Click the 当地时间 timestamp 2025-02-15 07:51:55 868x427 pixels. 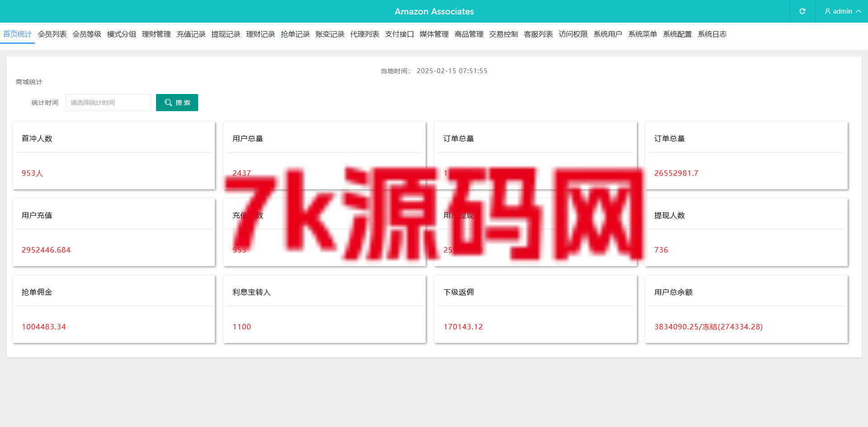[452, 71]
